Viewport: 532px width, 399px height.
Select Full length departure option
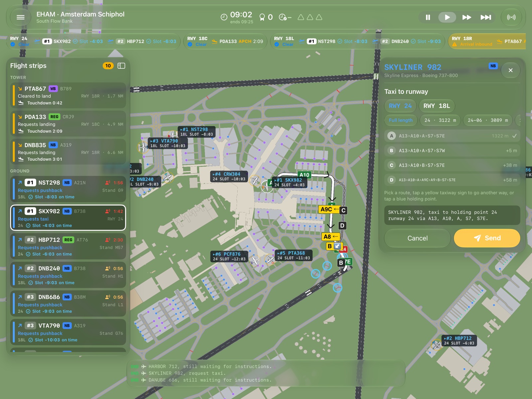click(401, 120)
